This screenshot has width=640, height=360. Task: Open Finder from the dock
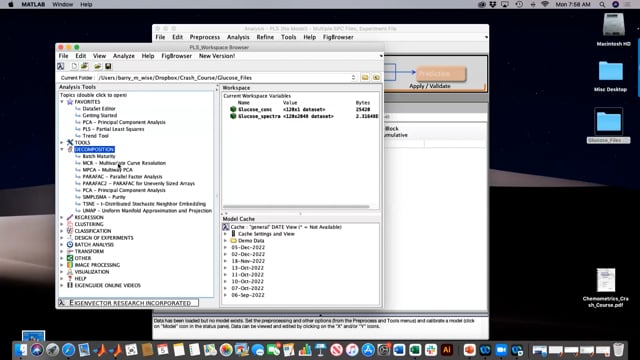click(x=20, y=350)
